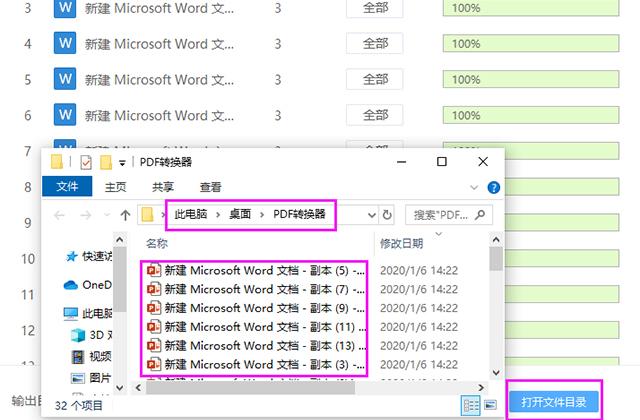Click the 100% progress bar in row 3
This screenshot has width=640, height=420.
pyautogui.click(x=531, y=8)
